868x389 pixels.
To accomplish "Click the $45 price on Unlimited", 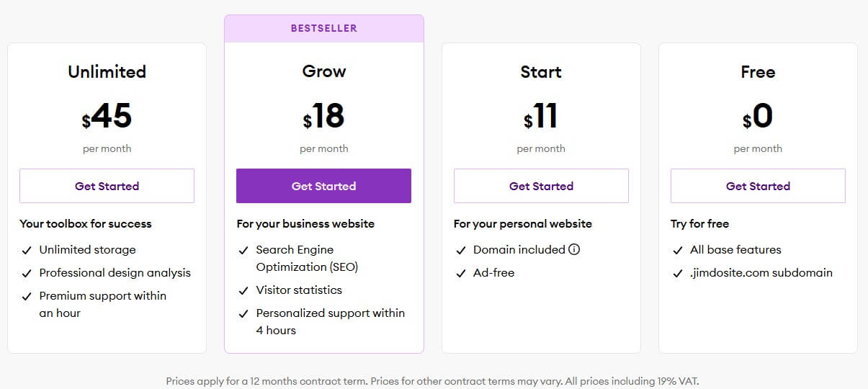I will coord(107,116).
